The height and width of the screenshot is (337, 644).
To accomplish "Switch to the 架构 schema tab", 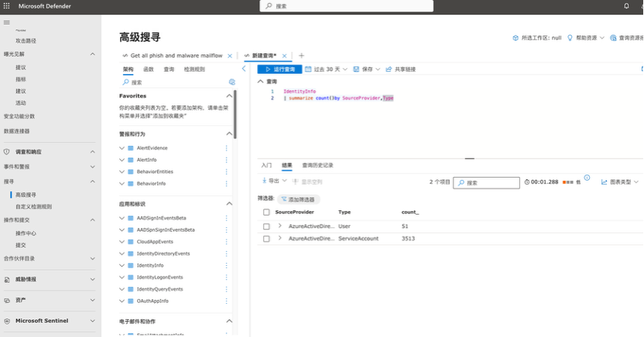I will [x=128, y=70].
